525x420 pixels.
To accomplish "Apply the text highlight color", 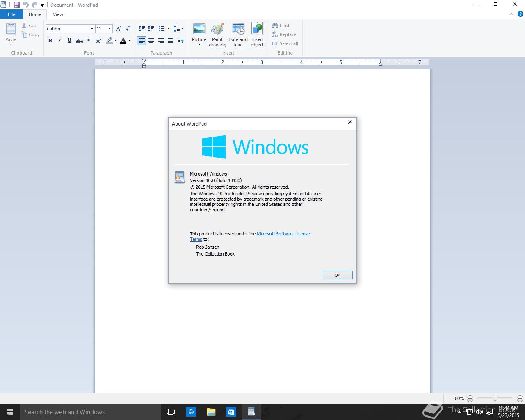I will (x=109, y=41).
